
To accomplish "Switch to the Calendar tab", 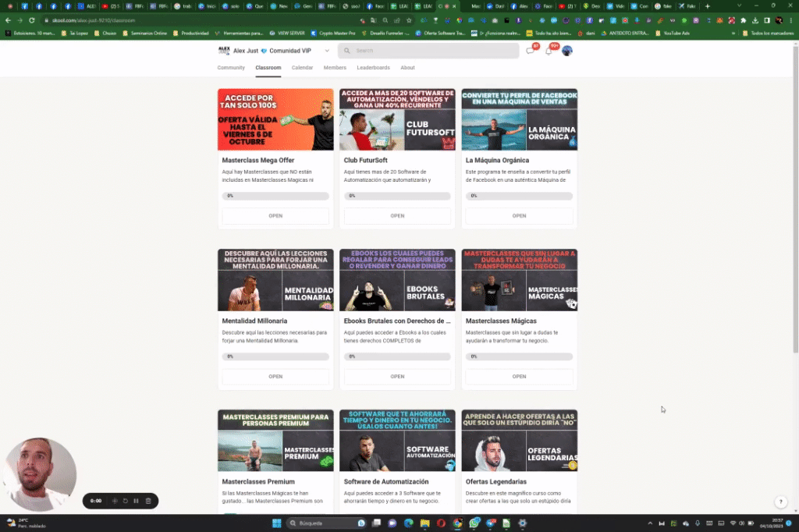I will click(x=302, y=68).
